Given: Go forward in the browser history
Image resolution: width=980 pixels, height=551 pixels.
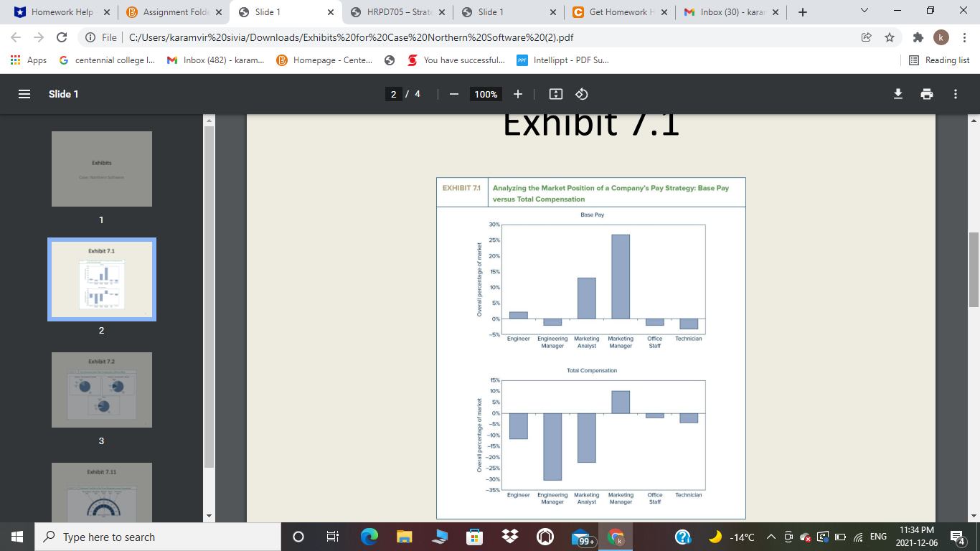Looking at the screenshot, I should 39,37.
